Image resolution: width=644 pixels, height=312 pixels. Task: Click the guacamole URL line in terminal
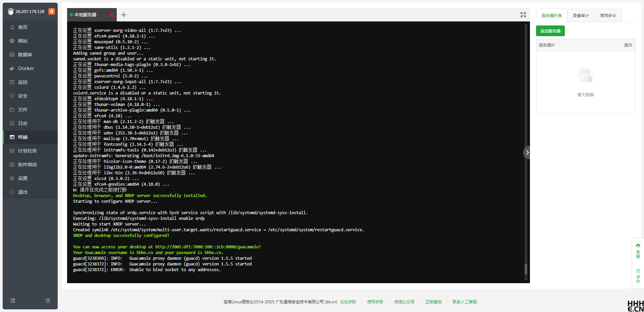pos(167,247)
